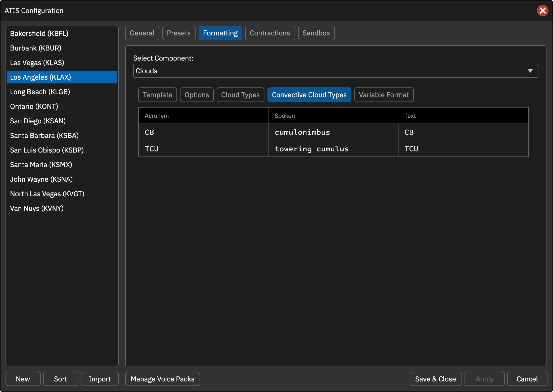Pick Santa Maria (KSMX) station
Screen dimensions: 553x392
(62, 165)
